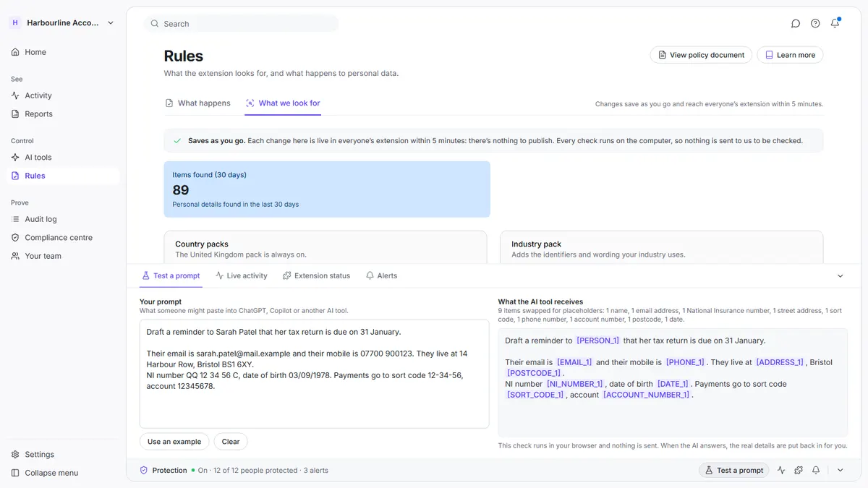This screenshot has height=488, width=868.
Task: Click the extension puzzle icon in status bar
Action: tap(799, 470)
